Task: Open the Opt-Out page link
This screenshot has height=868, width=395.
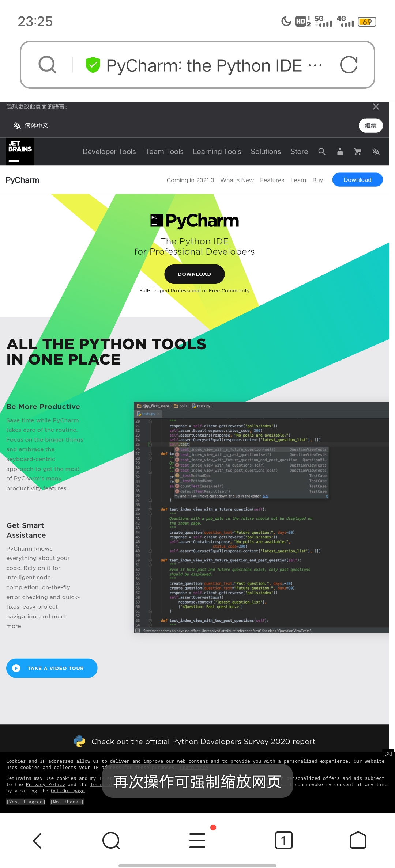Action: point(68,791)
